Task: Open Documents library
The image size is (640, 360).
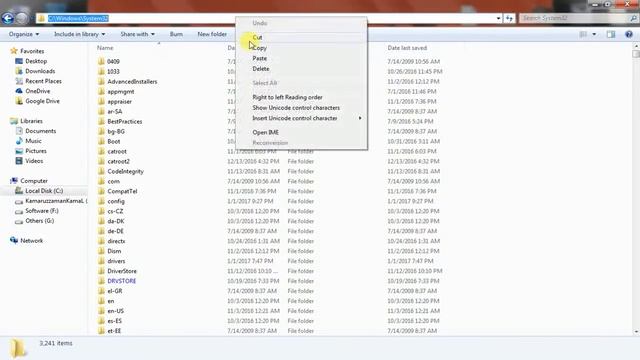Action: pyautogui.click(x=40, y=131)
